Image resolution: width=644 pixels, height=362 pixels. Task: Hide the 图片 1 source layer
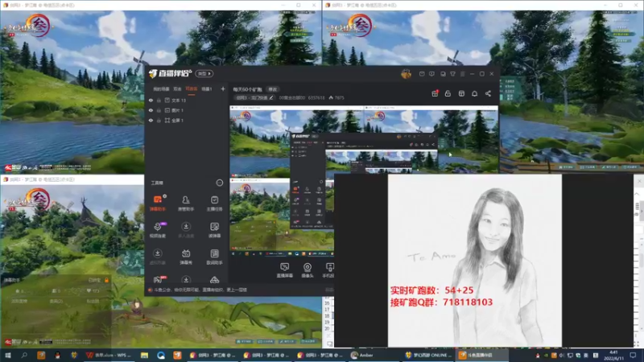(151, 110)
